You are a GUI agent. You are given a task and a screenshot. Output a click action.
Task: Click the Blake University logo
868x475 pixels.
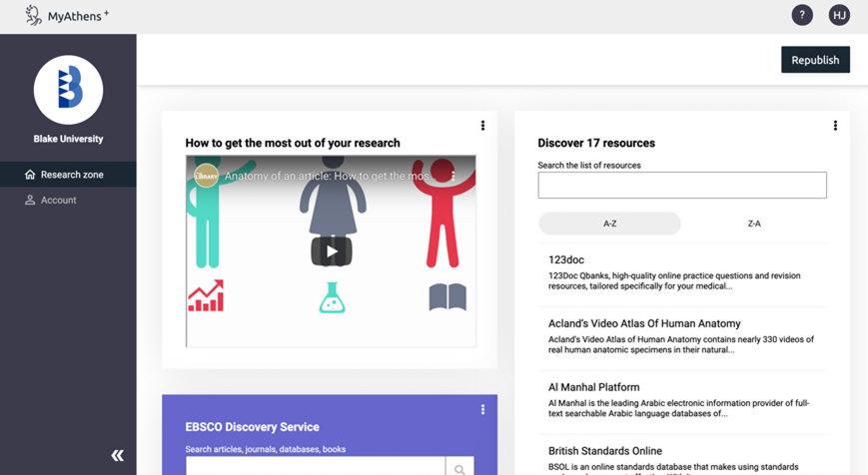pos(68,90)
